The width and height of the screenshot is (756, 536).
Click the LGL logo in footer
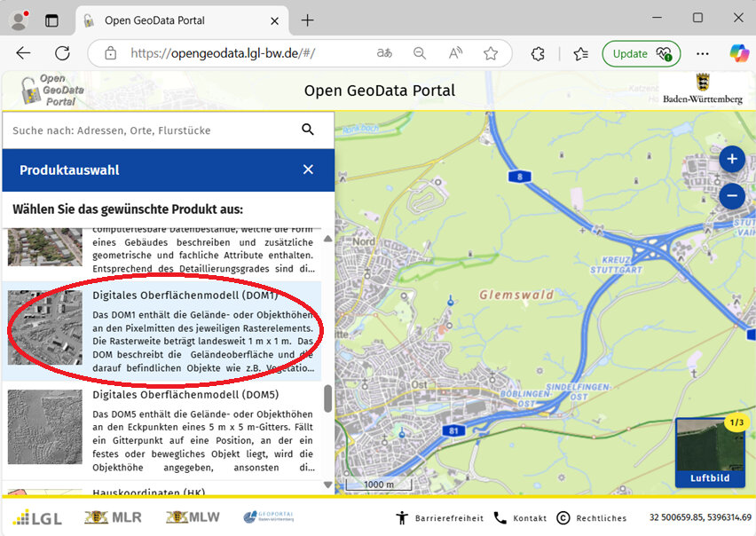click(37, 517)
